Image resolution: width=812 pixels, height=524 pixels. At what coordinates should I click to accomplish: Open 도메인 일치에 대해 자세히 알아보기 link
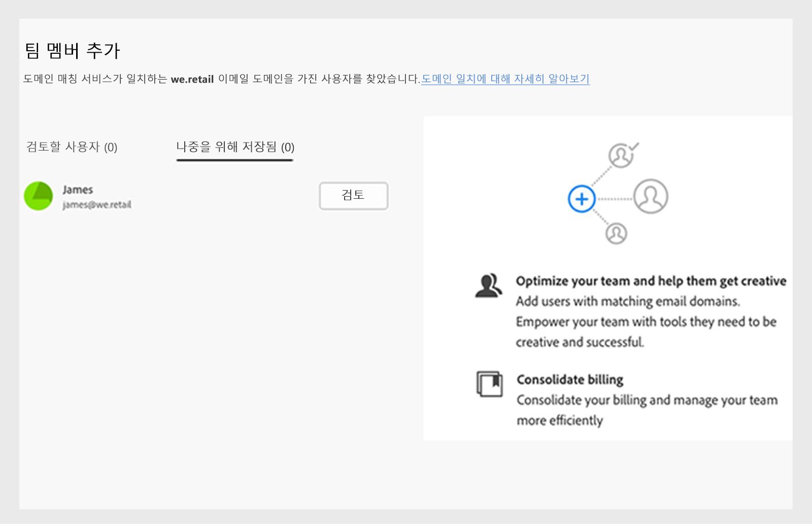point(505,79)
